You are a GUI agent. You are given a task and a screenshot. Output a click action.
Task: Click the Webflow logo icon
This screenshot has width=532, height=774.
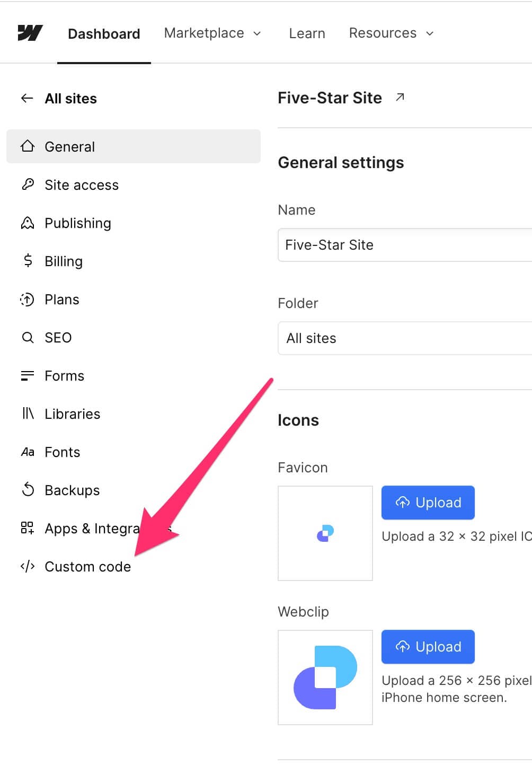point(30,33)
